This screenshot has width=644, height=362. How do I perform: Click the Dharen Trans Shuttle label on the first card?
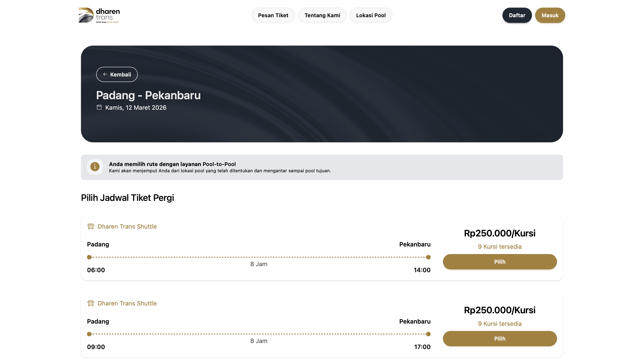pos(127,226)
